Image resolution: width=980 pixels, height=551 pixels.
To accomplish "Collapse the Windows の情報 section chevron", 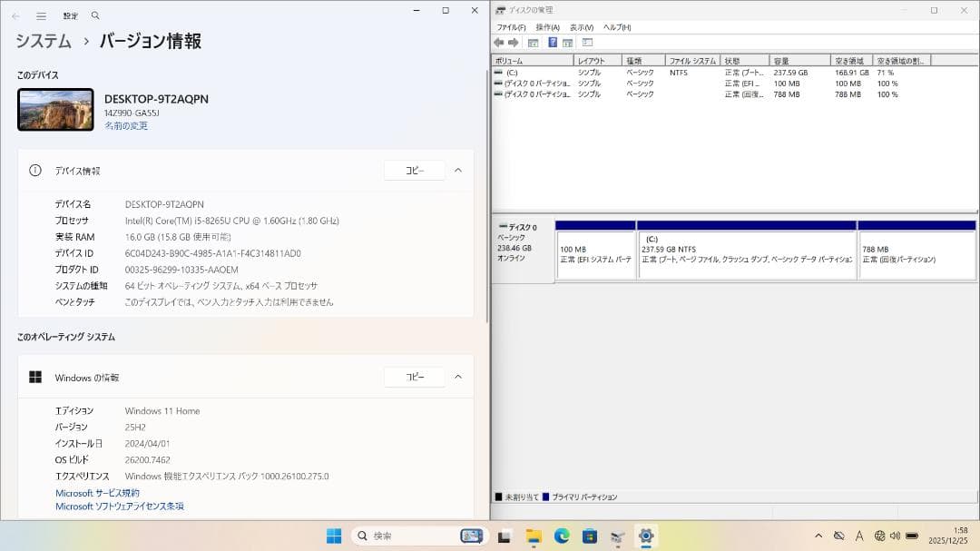I will pyautogui.click(x=458, y=376).
